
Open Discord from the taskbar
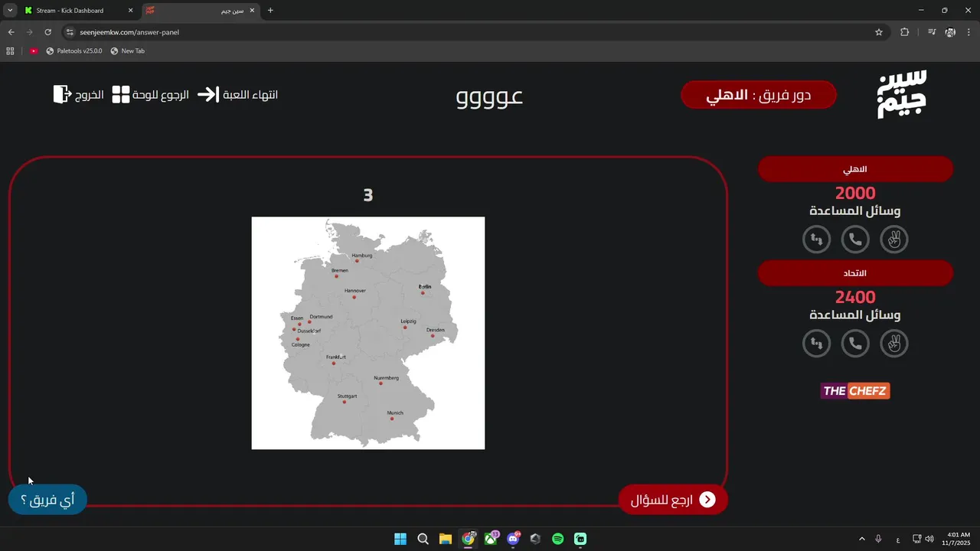pyautogui.click(x=513, y=539)
